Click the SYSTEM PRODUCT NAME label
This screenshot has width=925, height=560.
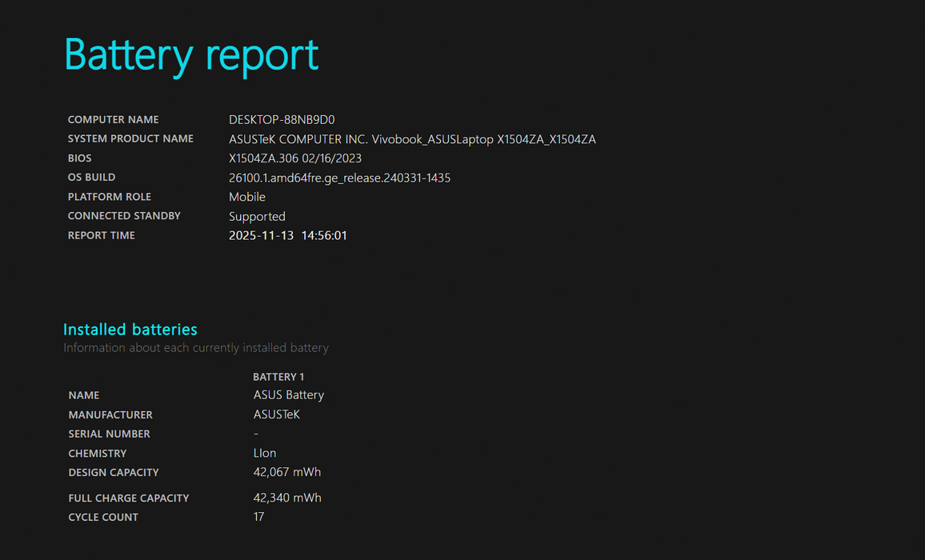tap(130, 138)
